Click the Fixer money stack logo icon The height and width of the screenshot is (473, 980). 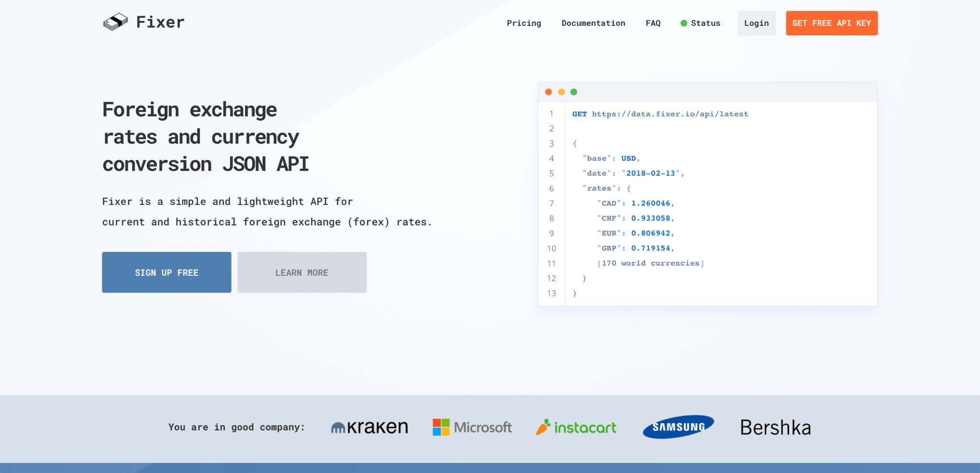115,22
